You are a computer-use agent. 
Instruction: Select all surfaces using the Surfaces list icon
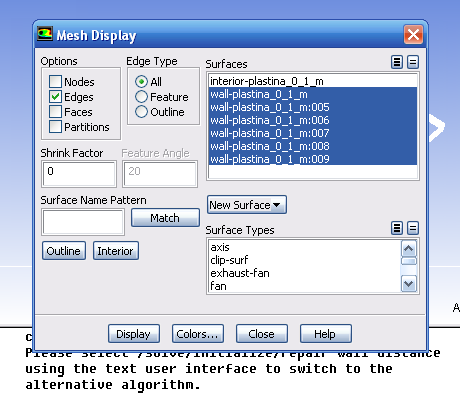[397, 62]
